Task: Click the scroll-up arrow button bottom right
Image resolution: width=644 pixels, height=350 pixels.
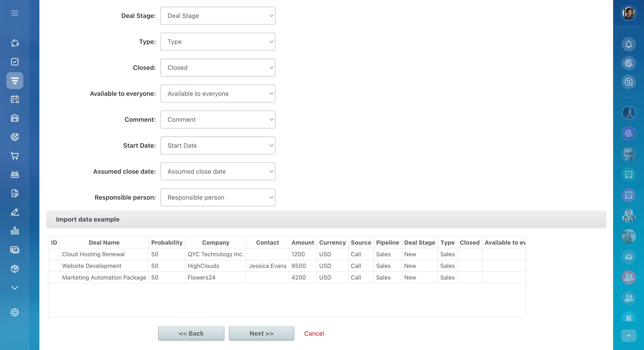Action: (x=629, y=335)
